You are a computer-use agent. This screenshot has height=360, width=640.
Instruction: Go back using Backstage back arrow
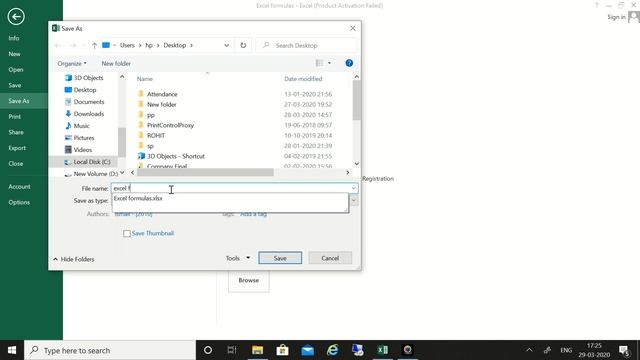point(16,17)
